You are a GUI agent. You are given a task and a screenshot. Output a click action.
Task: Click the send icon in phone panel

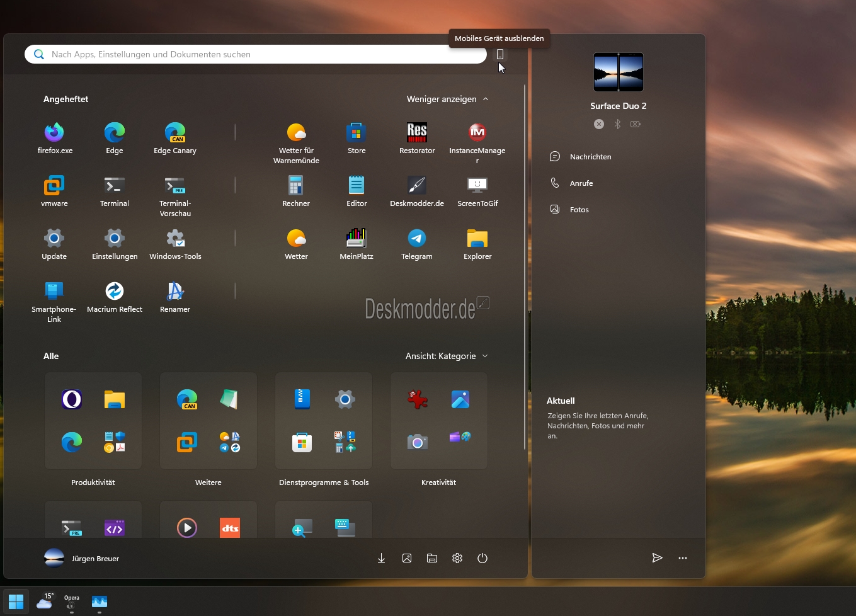pyautogui.click(x=657, y=558)
